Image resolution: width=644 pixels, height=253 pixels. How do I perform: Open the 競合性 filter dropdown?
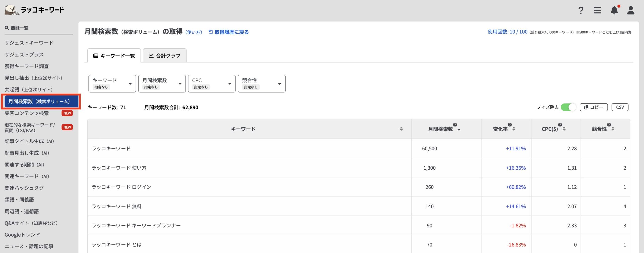pyautogui.click(x=262, y=84)
